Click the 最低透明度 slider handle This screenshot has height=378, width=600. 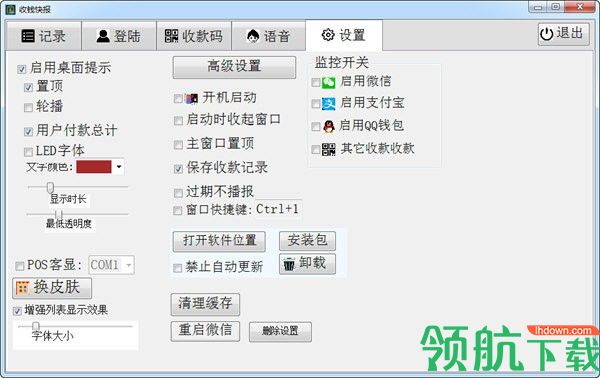[x=59, y=214]
